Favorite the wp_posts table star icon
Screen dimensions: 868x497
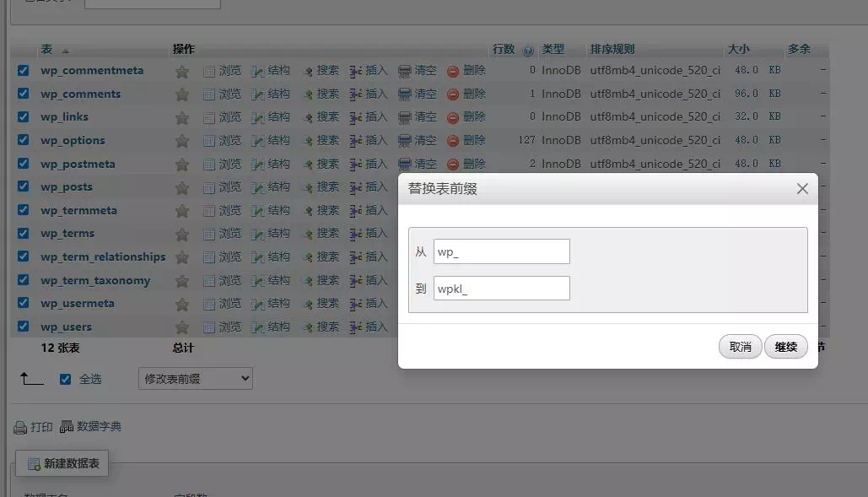click(x=181, y=188)
